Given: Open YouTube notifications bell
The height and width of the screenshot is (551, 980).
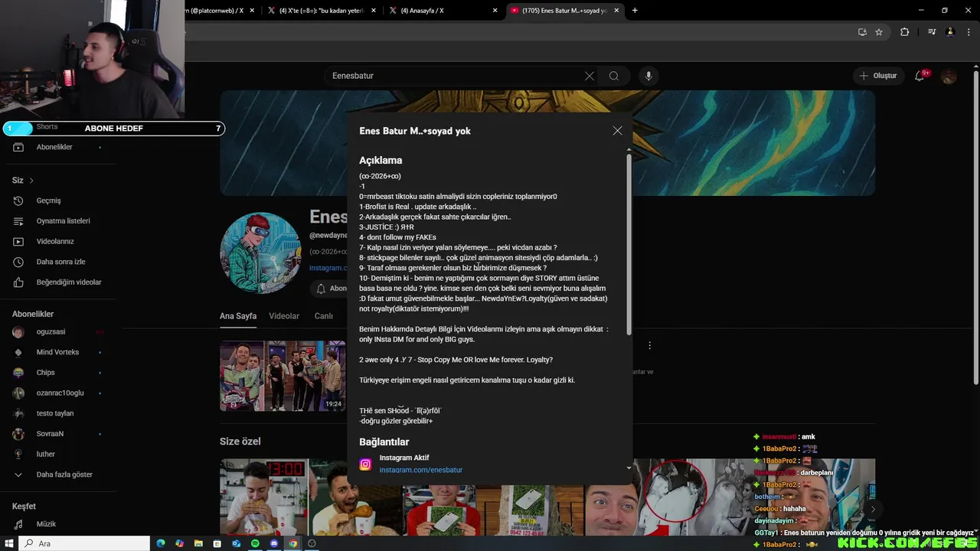Looking at the screenshot, I should [920, 76].
